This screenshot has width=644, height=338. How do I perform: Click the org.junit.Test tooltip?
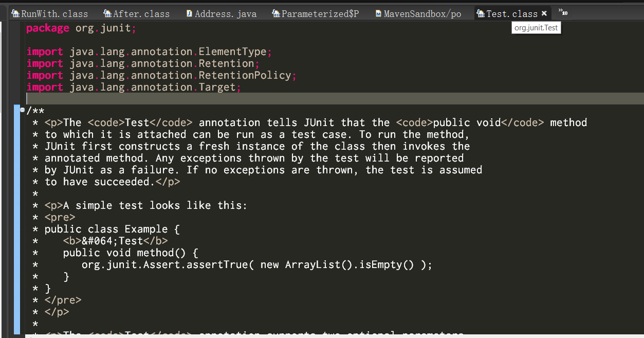[x=536, y=28]
